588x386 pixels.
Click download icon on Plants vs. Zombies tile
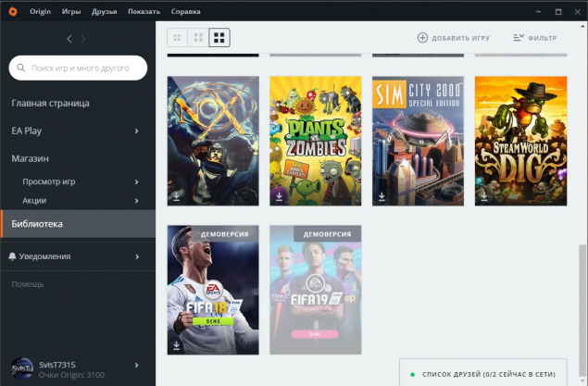pos(279,196)
